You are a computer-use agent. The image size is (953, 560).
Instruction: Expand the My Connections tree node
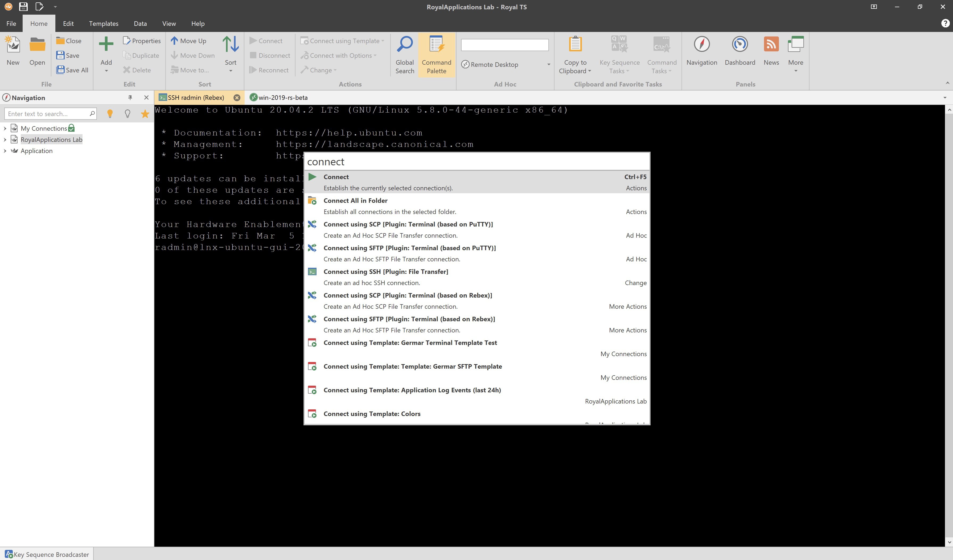(x=5, y=129)
